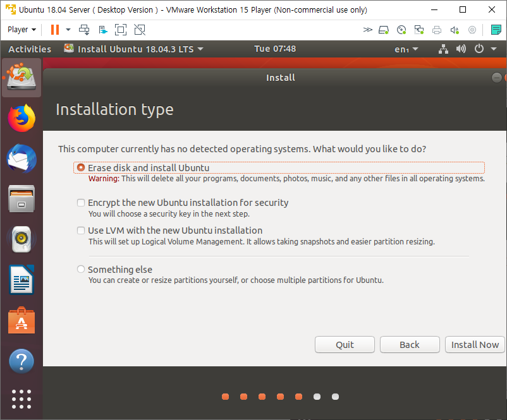The image size is (507, 420).
Task: Open the power options arrow beside pause
Action: pos(68,30)
